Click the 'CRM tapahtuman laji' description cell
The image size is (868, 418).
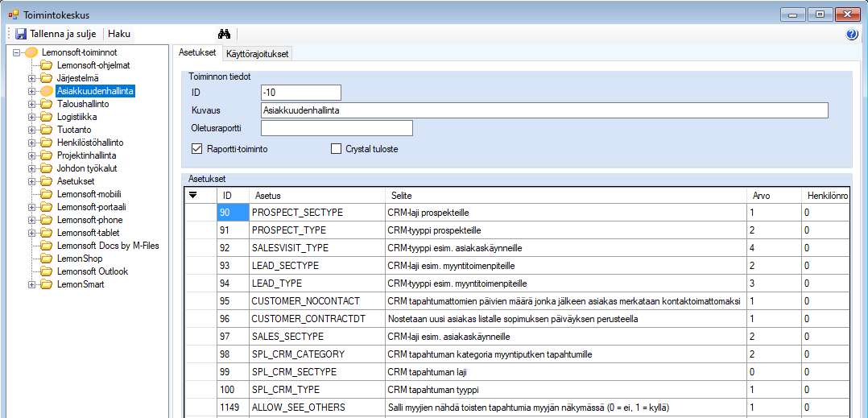[567, 371]
